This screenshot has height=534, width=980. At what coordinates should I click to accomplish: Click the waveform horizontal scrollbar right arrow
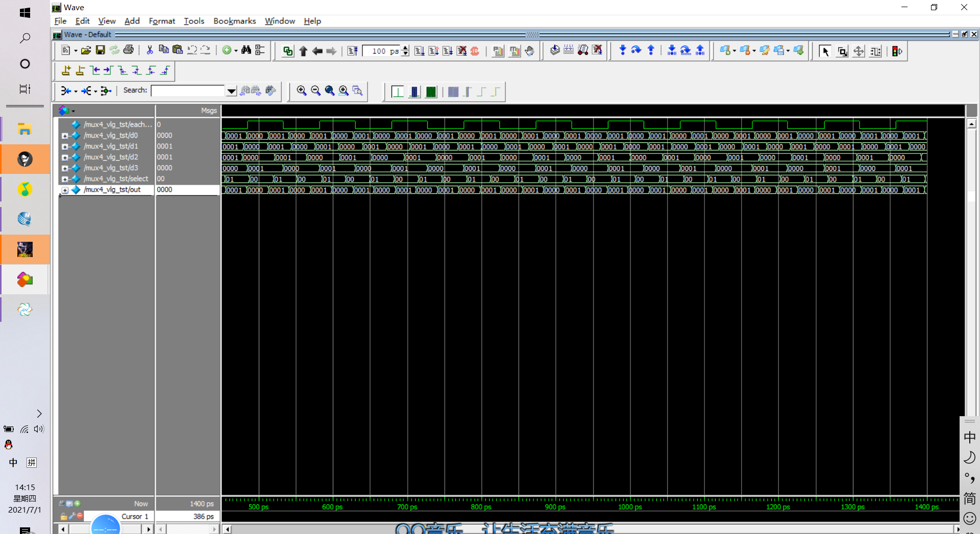[x=957, y=529]
